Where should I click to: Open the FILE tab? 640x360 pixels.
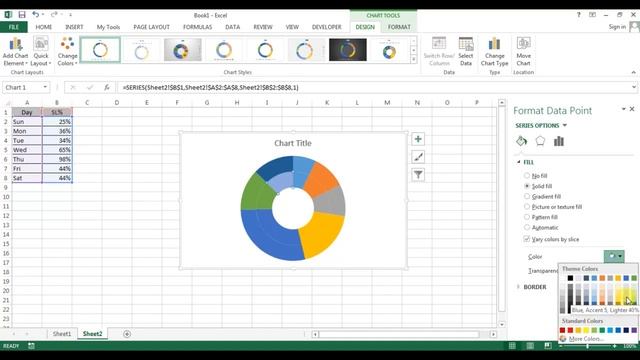[13, 27]
